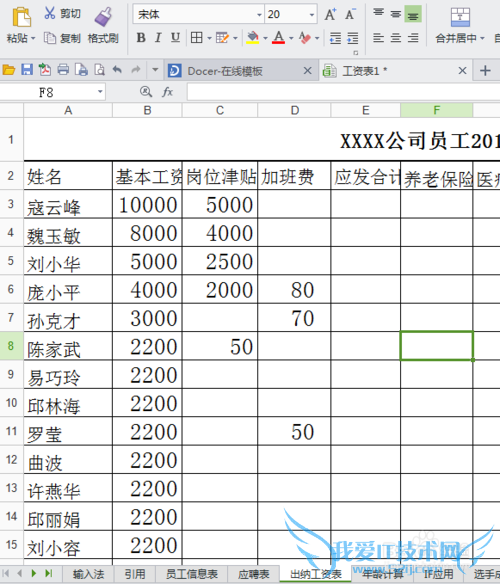Apply the borders grid icon
This screenshot has width=500, height=584.
(x=196, y=38)
